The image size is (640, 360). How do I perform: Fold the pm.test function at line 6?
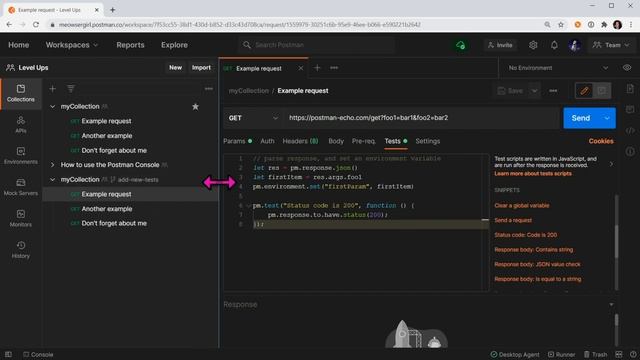(x=248, y=206)
